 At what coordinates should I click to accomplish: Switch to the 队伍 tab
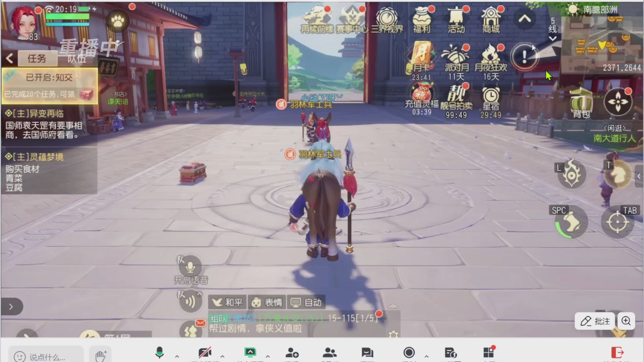pos(77,59)
